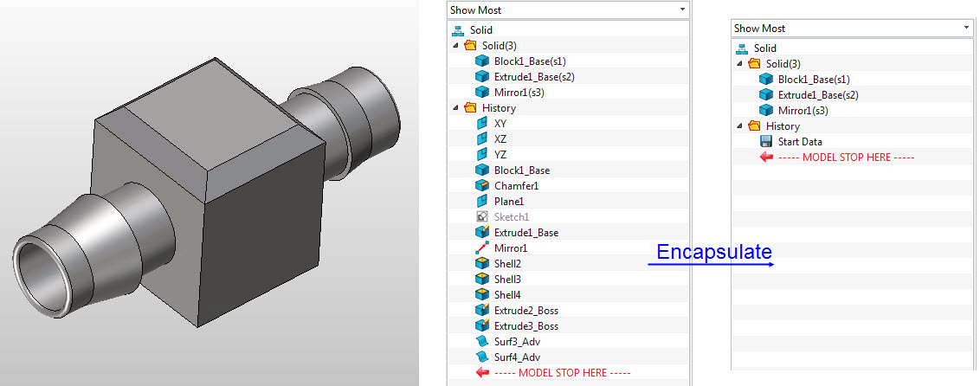Click the Solid(3) folder icon in left tree
The height and width of the screenshot is (386, 980).
(470, 45)
